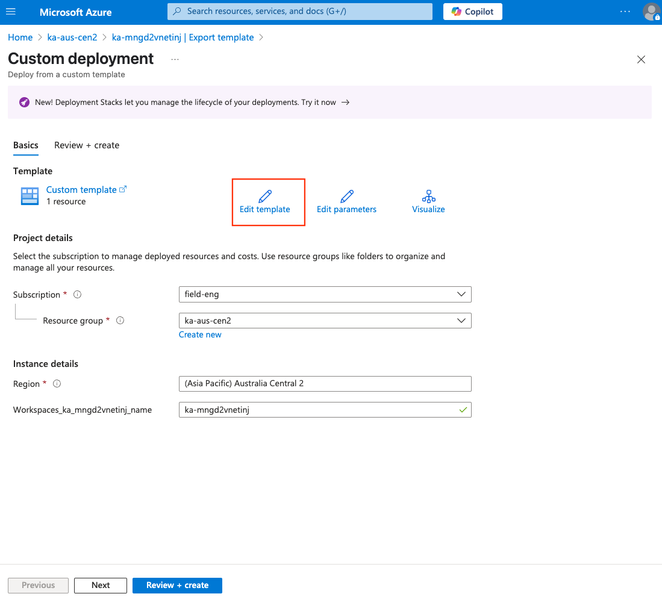Click the blue Review + create button
The width and height of the screenshot is (662, 599).
(x=177, y=585)
